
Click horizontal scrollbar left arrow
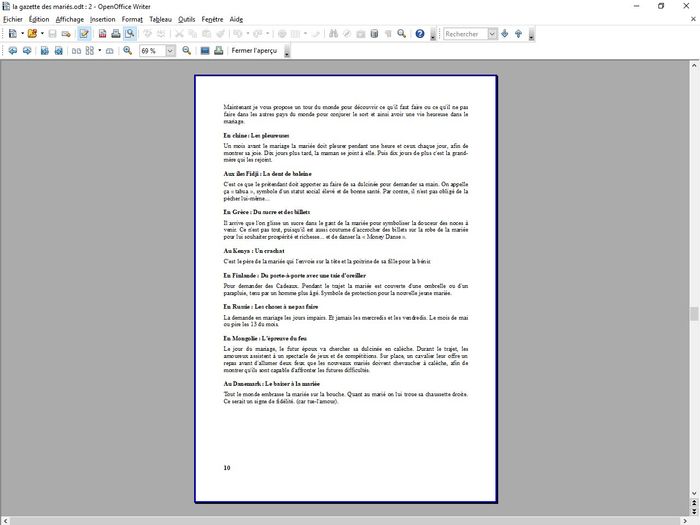click(x=4, y=521)
